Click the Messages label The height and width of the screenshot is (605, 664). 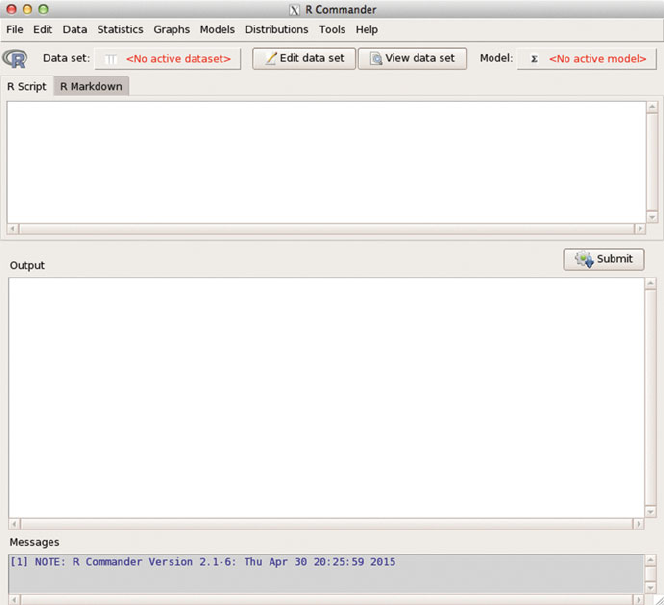tap(34, 542)
